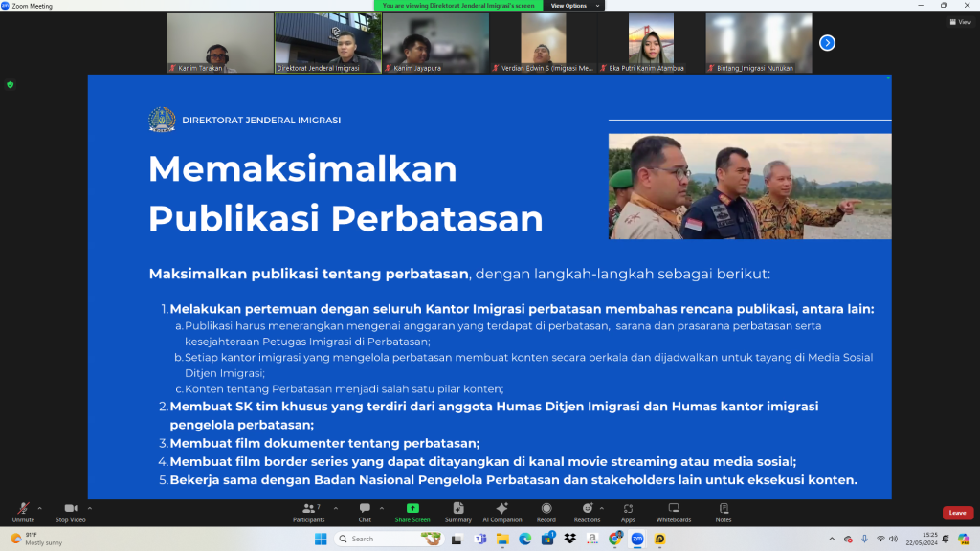Show hidden system tray icons
This screenshot has height=551, width=980.
pyautogui.click(x=832, y=539)
